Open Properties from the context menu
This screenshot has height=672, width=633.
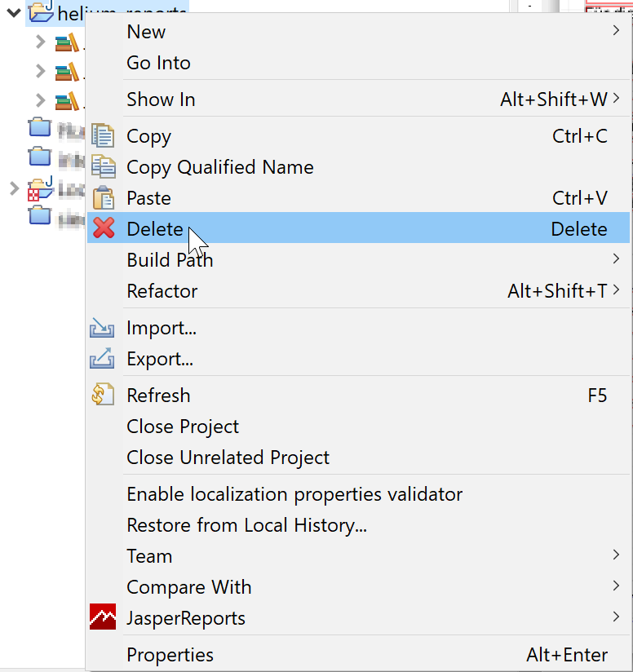[x=170, y=655]
